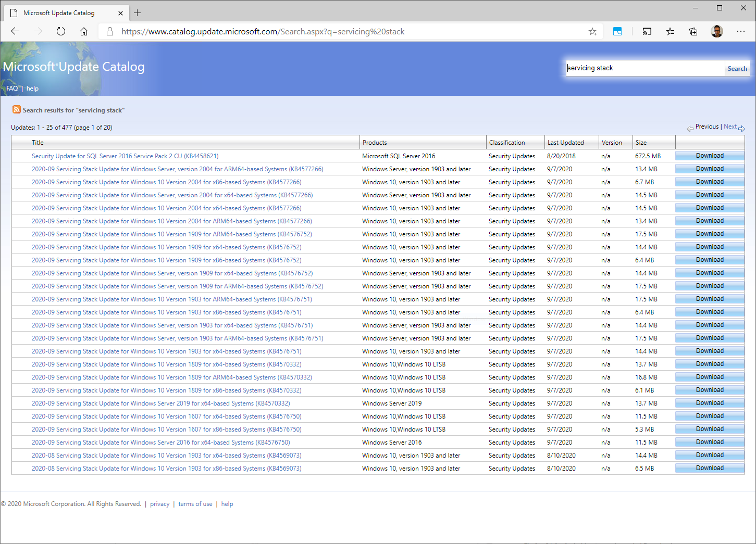The height and width of the screenshot is (544, 756).
Task: Download Windows 10 2004 x64 KB4577266 update
Action: (710, 208)
